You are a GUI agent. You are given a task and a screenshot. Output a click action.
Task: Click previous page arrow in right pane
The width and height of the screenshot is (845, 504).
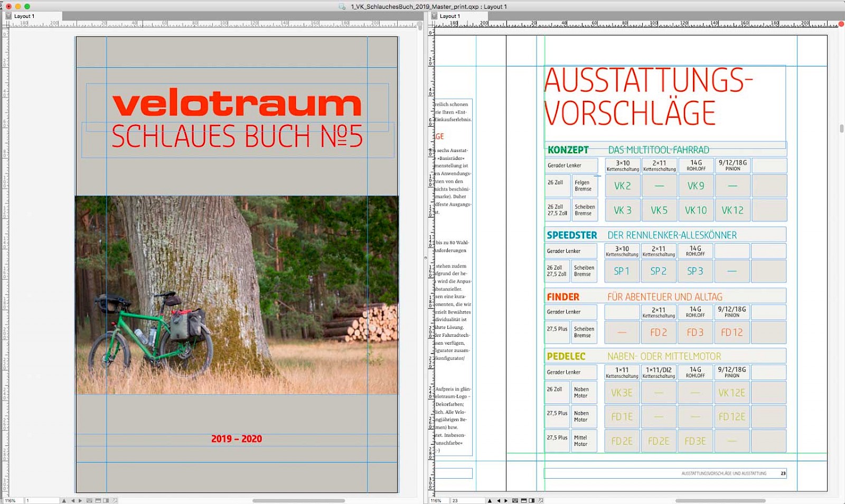pos(499,500)
